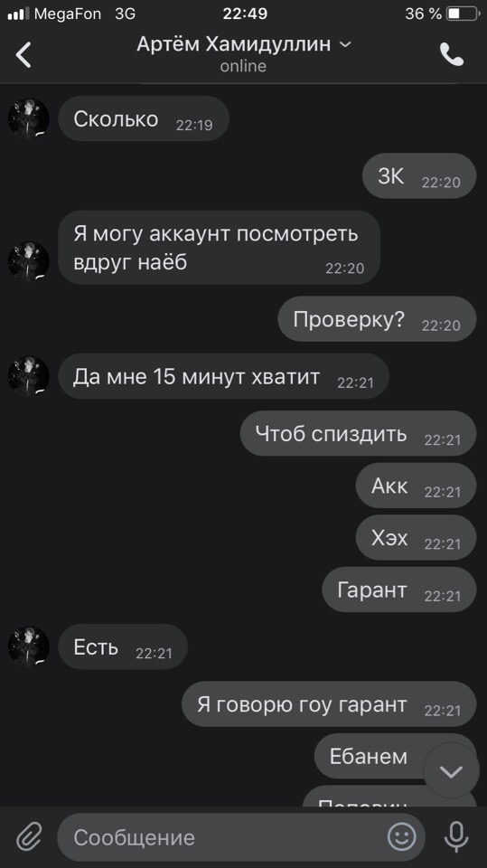Tap the back arrow icon

coord(23,55)
